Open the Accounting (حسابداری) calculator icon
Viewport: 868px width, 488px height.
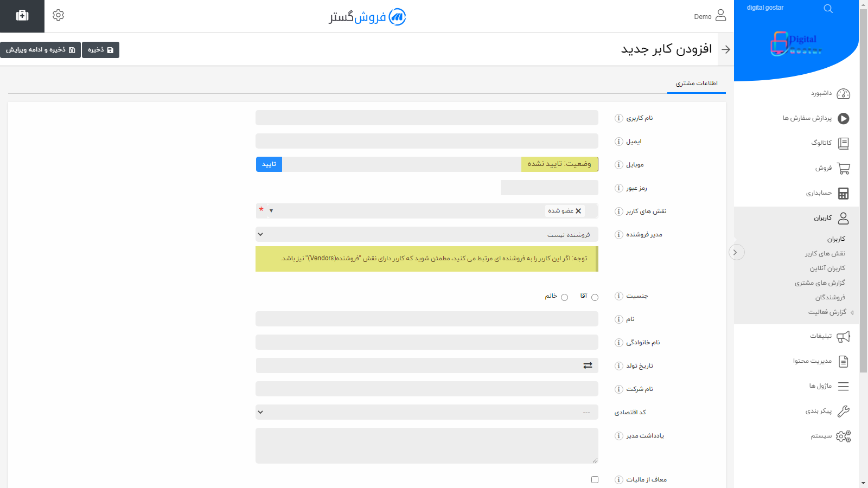point(843,194)
